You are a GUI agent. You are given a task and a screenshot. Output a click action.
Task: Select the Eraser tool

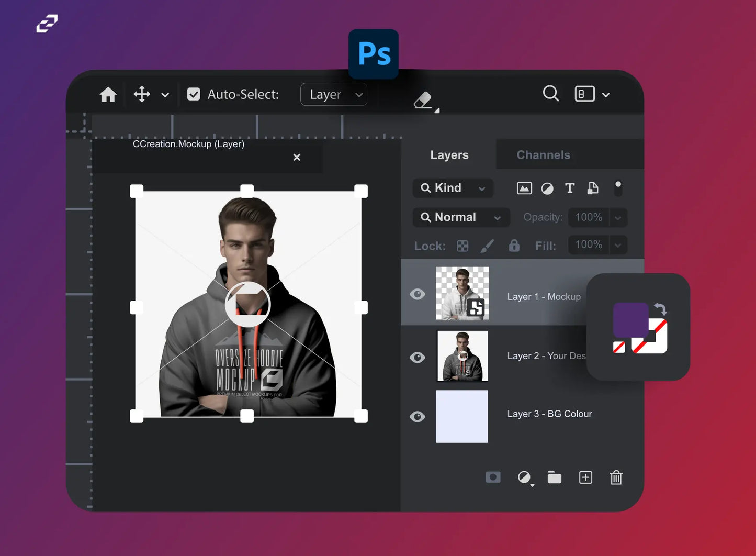coord(423,100)
